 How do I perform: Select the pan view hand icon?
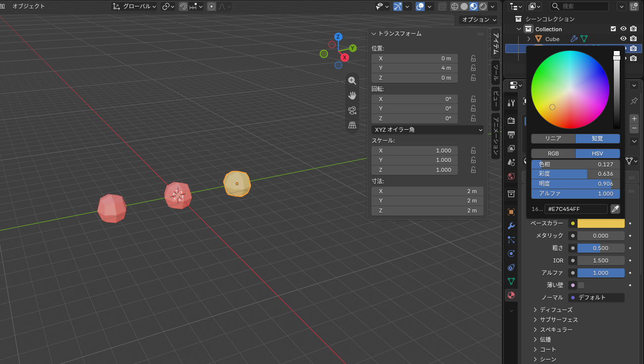coord(352,96)
